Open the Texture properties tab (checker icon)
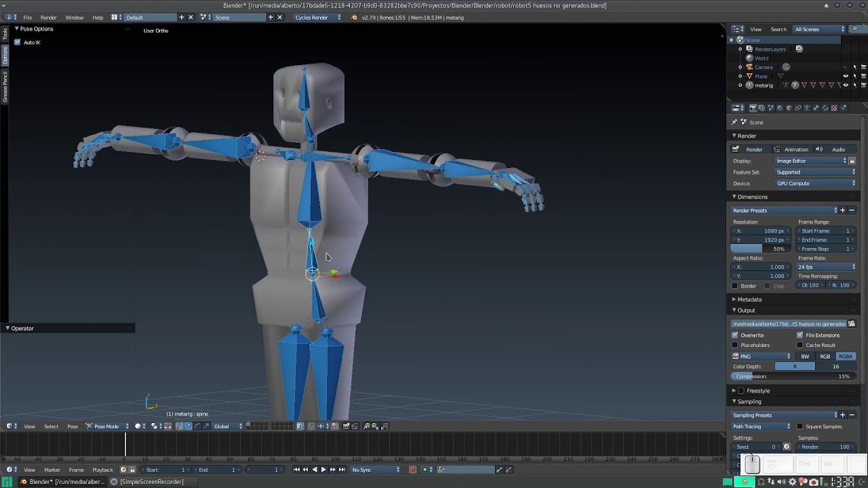Viewport: 868px width, 488px height. (834, 108)
